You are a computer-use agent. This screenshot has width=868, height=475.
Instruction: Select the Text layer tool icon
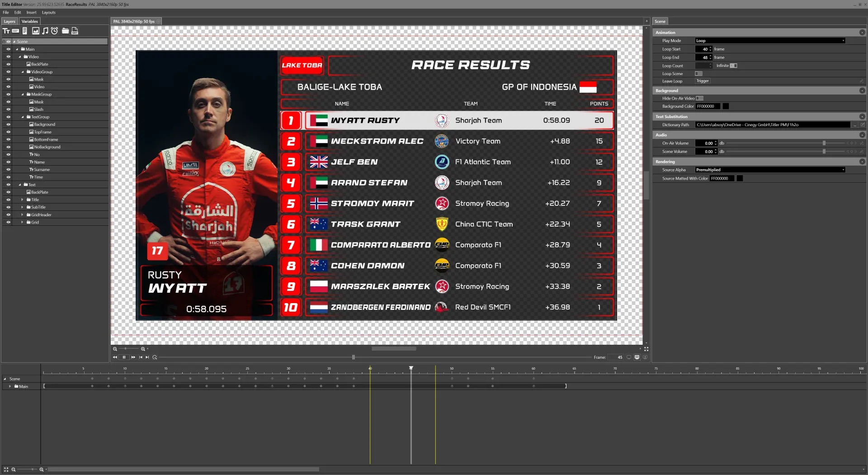(6, 31)
